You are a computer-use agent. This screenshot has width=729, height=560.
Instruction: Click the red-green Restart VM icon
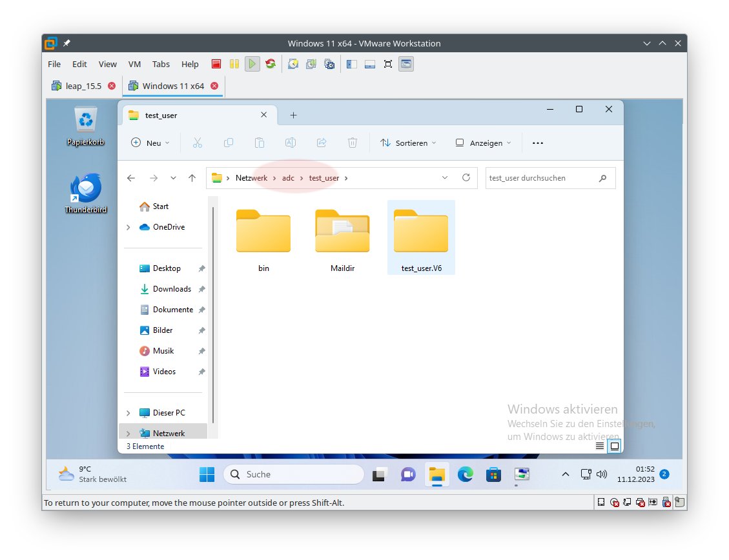point(271,64)
